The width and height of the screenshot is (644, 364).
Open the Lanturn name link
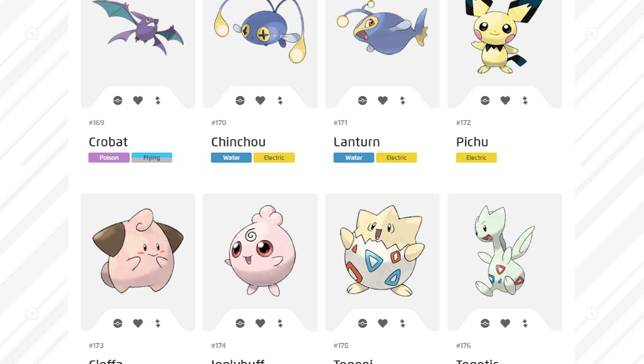tap(357, 142)
